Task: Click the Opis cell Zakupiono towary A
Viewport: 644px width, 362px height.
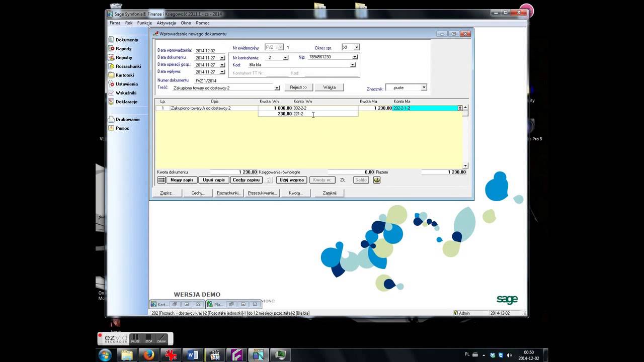Action: (x=214, y=108)
